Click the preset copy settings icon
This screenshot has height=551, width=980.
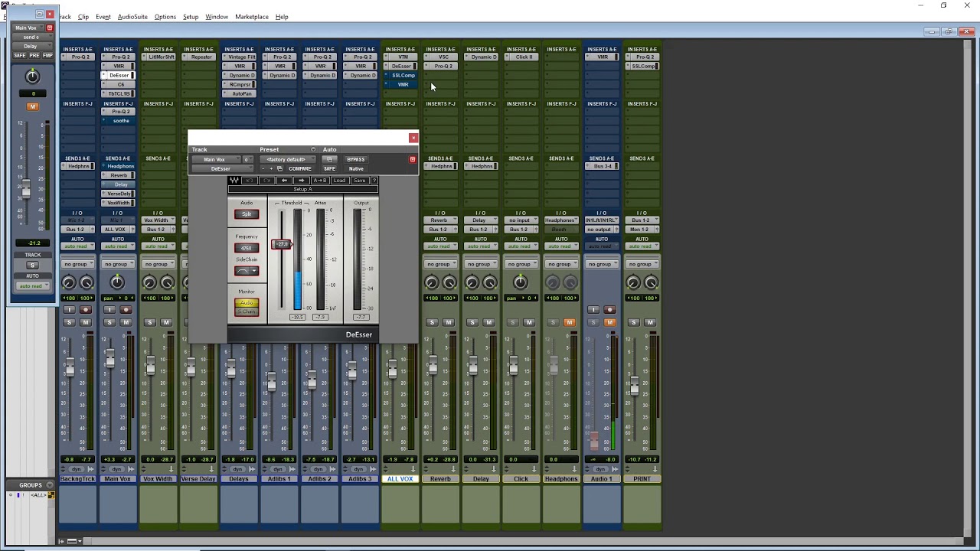pyautogui.click(x=280, y=169)
